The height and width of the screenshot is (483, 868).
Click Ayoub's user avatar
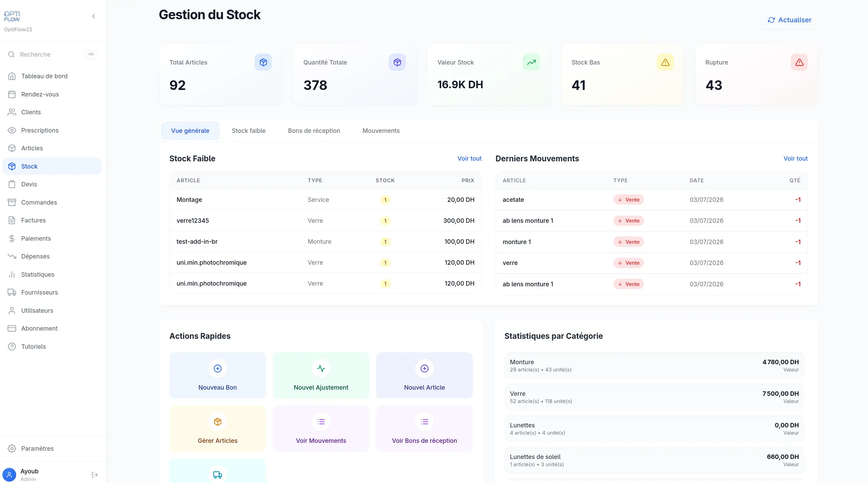pos(9,475)
